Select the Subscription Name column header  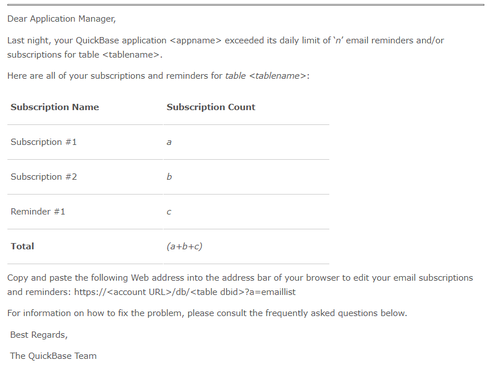pos(55,107)
